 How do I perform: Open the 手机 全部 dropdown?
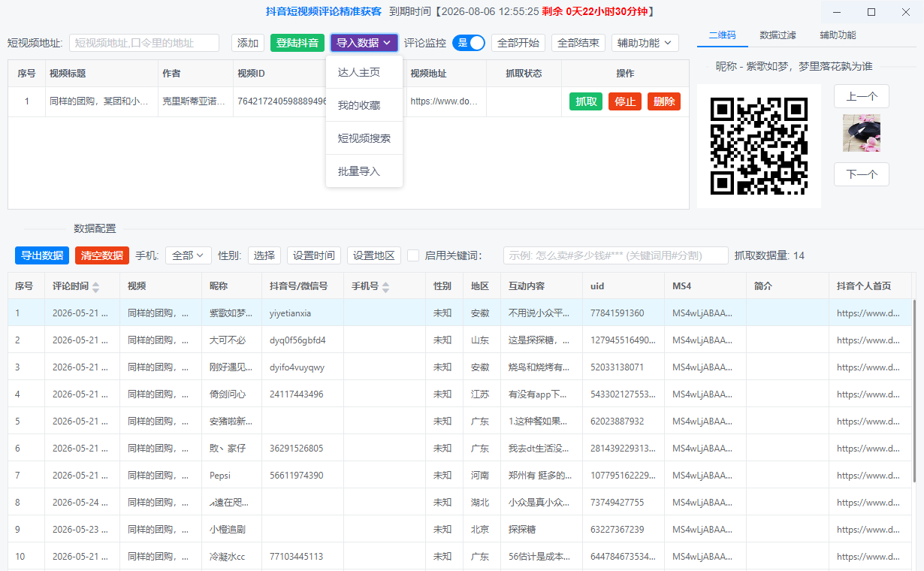click(188, 255)
